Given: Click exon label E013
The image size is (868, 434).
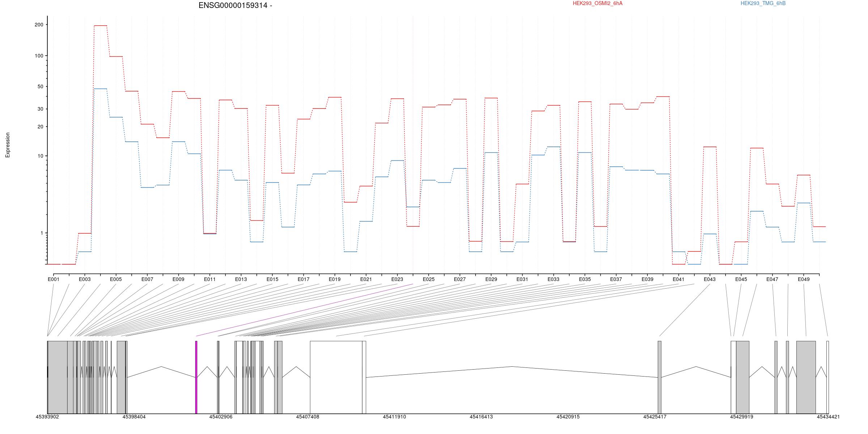Looking at the screenshot, I should tap(241, 279).
